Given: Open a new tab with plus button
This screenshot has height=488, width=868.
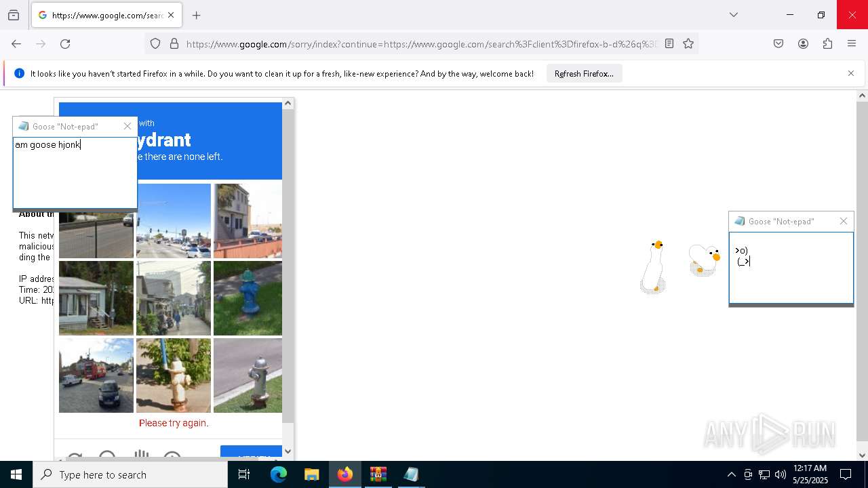Looking at the screenshot, I should coord(197,15).
